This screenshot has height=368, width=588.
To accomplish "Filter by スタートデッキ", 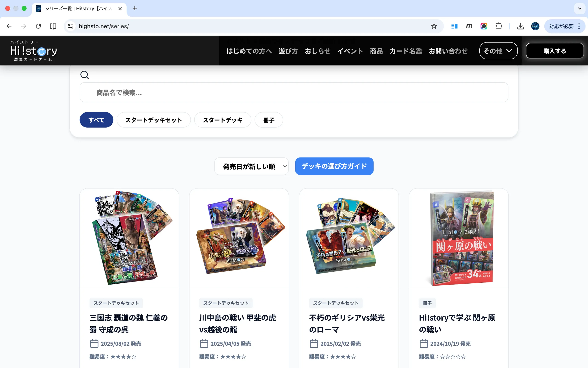I will click(223, 120).
